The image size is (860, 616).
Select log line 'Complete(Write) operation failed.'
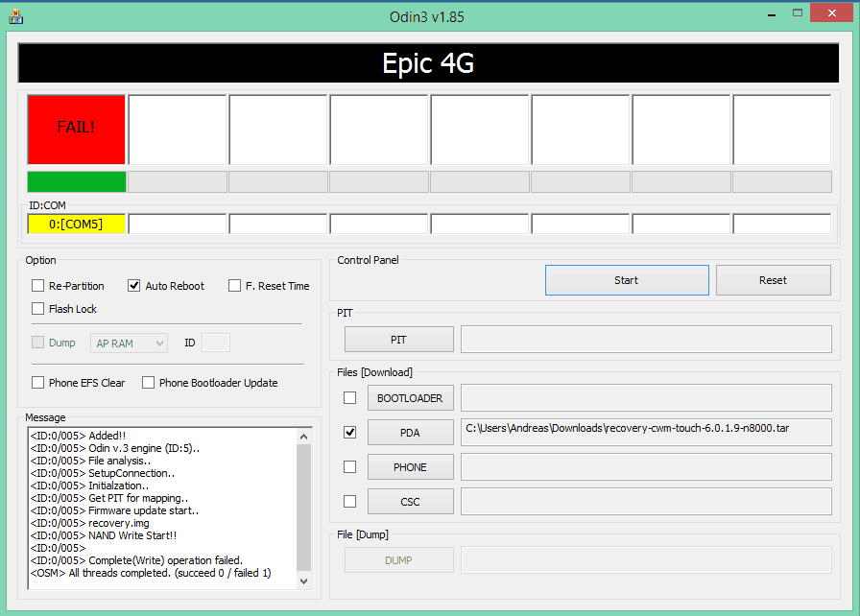pos(136,560)
